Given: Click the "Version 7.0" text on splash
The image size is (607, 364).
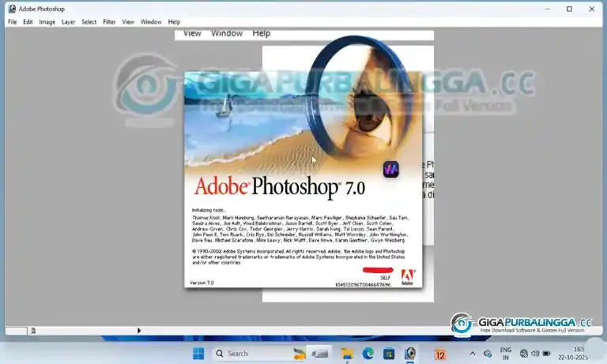Looking at the screenshot, I should click(x=202, y=283).
